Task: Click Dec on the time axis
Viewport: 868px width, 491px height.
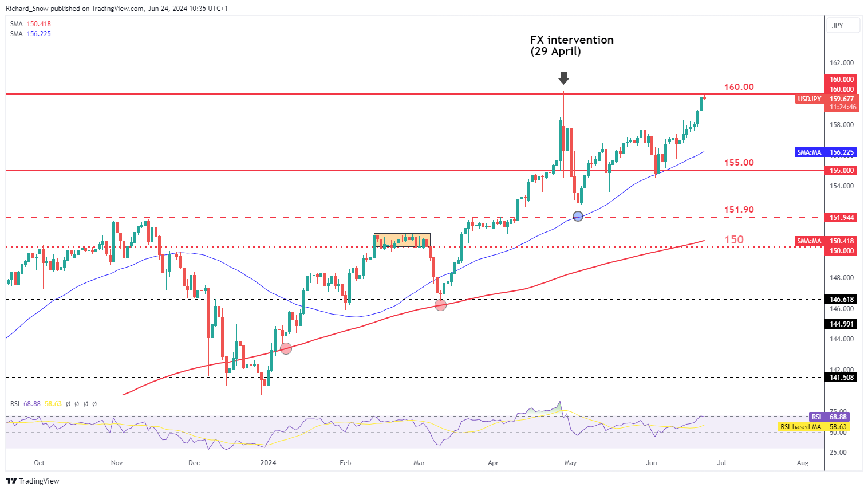Action: pos(194,463)
